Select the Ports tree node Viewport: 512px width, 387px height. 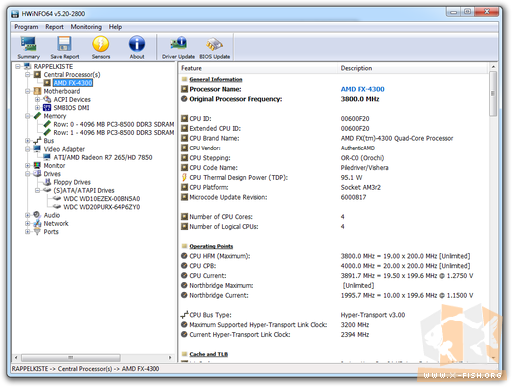[x=51, y=232]
